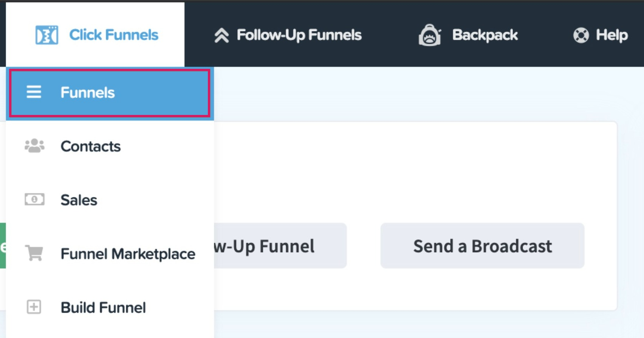
Task: Click the Sales money icon
Action: click(x=34, y=200)
